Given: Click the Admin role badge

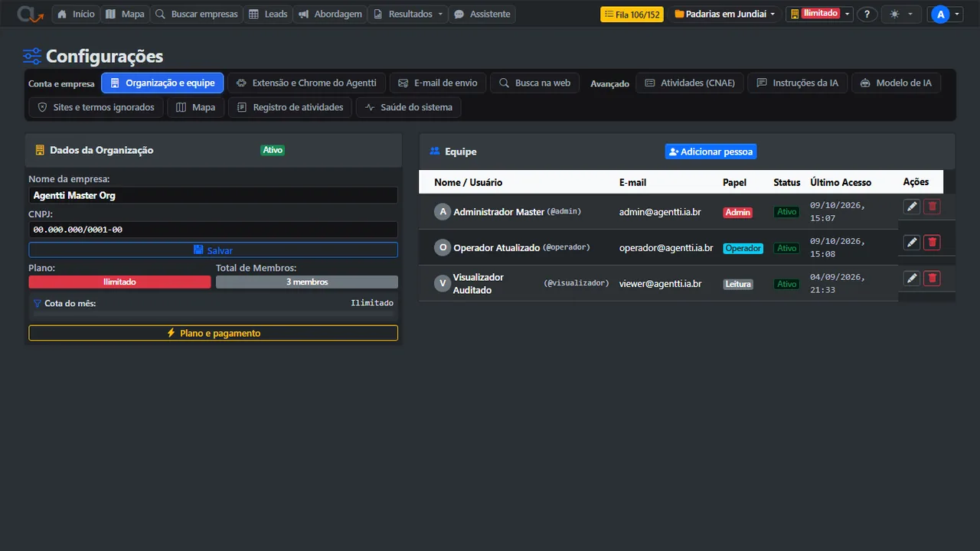Looking at the screenshot, I should point(738,212).
